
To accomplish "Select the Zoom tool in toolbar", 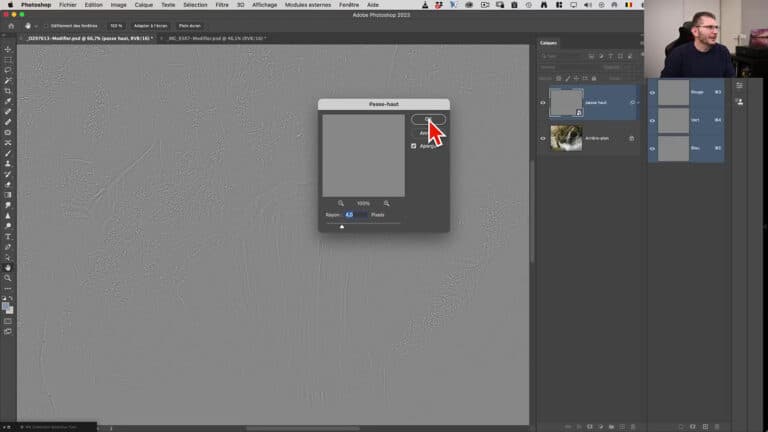I will (8, 278).
